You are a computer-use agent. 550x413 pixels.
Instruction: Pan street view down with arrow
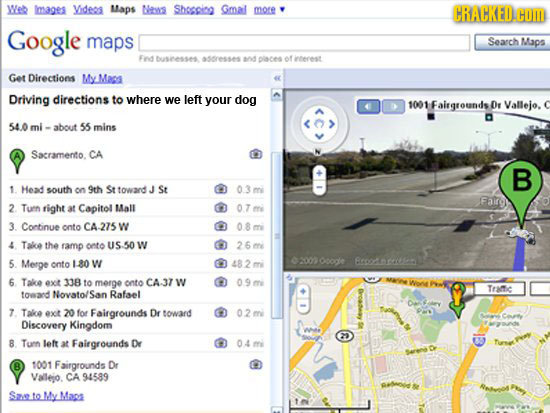[x=319, y=136]
